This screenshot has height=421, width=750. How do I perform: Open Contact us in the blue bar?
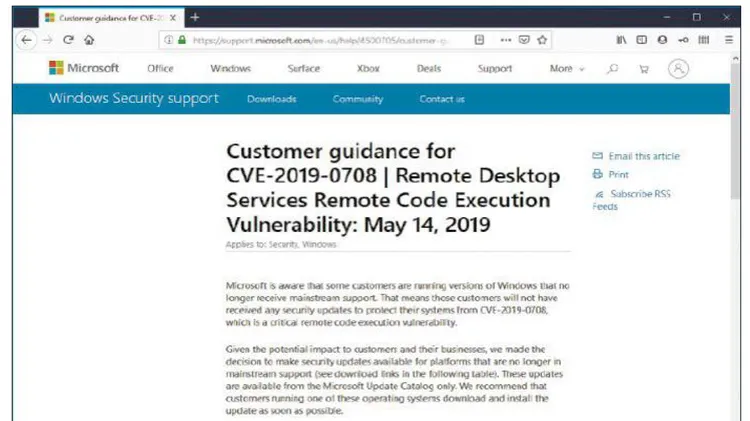[x=442, y=99]
